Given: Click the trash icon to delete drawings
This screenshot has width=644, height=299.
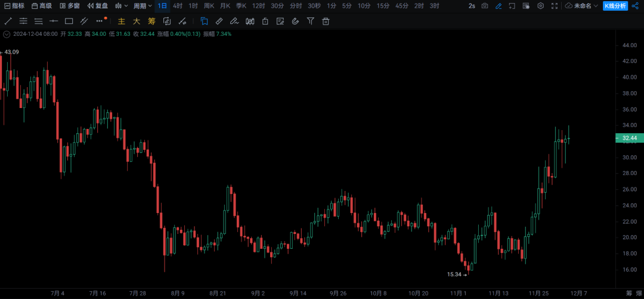Looking at the screenshot, I should pyautogui.click(x=326, y=21).
